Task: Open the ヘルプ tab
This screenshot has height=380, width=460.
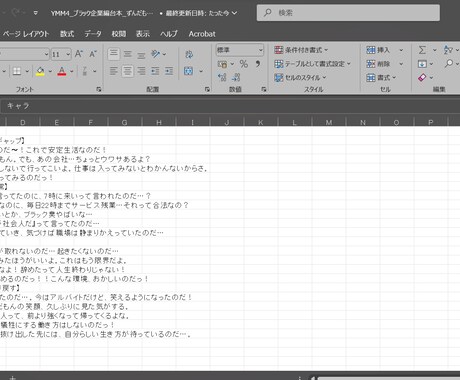Action: point(169,34)
